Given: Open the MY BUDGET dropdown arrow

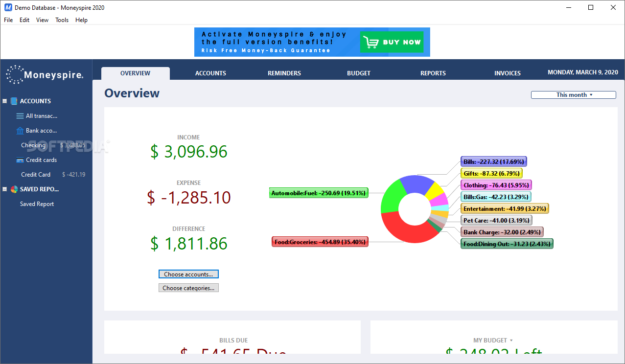Looking at the screenshot, I should tap(511, 341).
